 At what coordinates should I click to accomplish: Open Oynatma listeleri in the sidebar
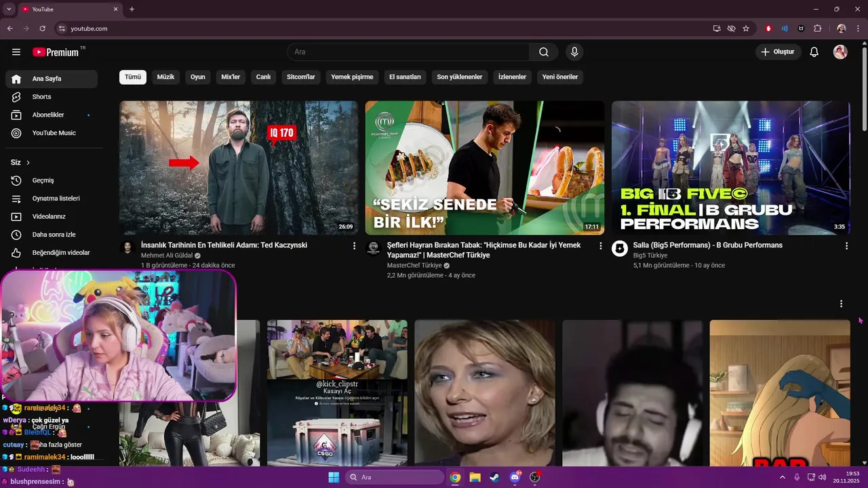tap(52, 199)
